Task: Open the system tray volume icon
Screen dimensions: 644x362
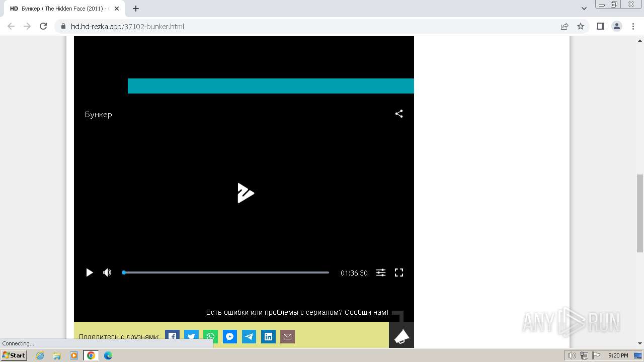Action: 572,355
